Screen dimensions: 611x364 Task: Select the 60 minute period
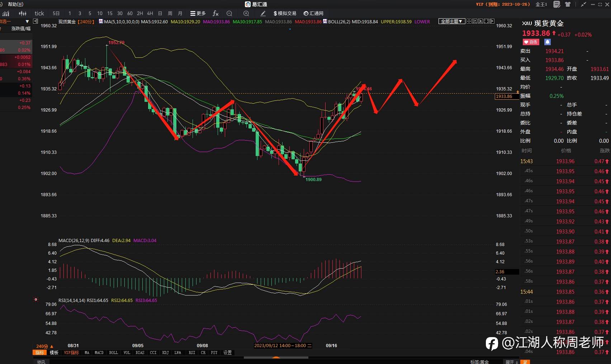tap(130, 13)
